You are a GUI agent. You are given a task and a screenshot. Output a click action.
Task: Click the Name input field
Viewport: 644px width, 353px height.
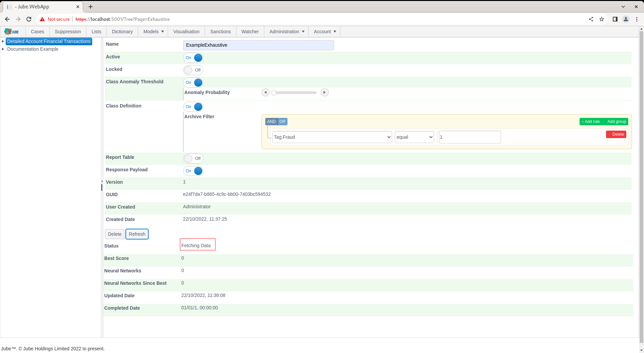pos(259,45)
